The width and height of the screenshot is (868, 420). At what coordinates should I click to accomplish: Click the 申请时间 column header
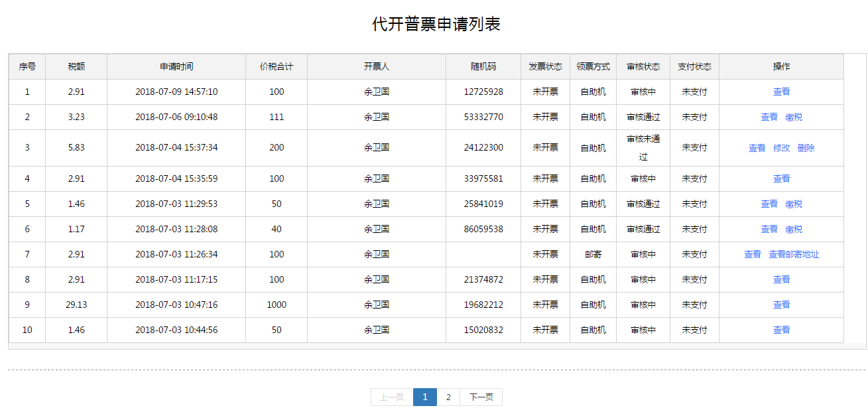click(x=176, y=66)
